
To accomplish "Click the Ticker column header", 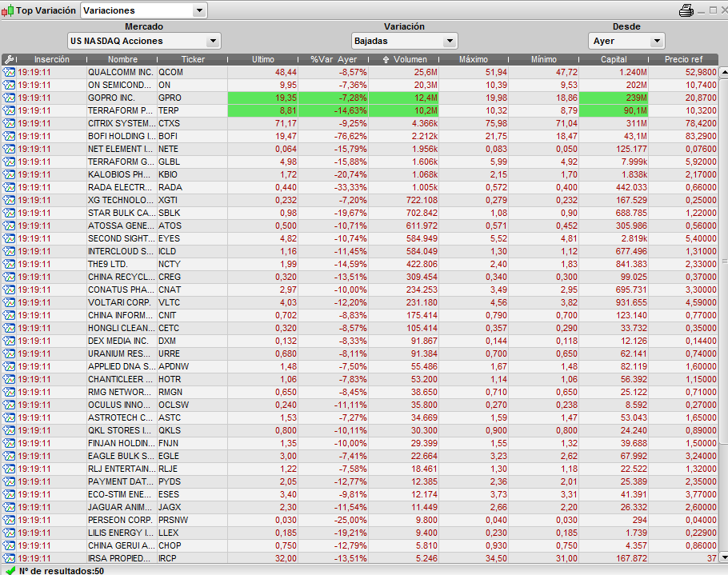I will coord(192,59).
